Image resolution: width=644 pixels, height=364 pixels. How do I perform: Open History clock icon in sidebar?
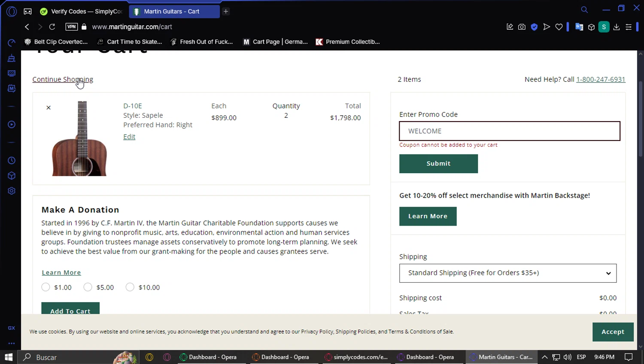(12, 161)
